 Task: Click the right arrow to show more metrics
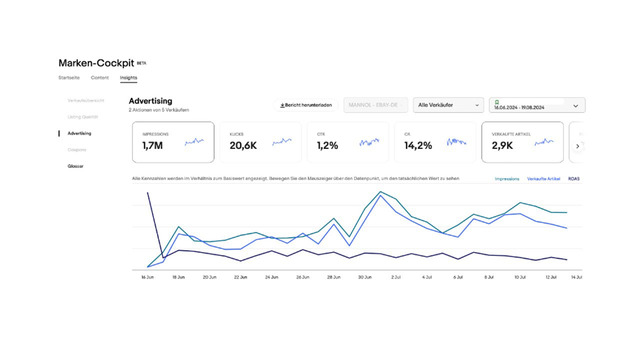point(578,146)
